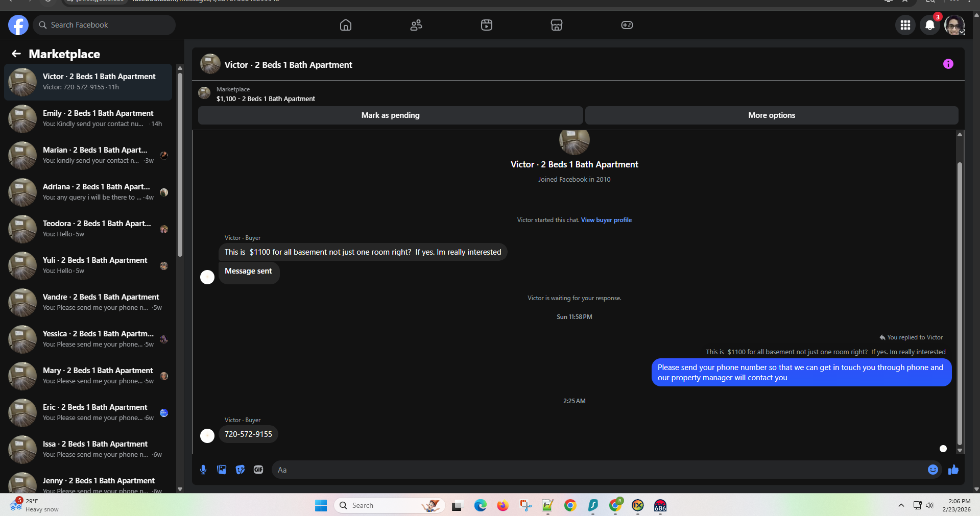This screenshot has height=516, width=980.
Task: Click the Facebook logo
Action: coord(18,25)
